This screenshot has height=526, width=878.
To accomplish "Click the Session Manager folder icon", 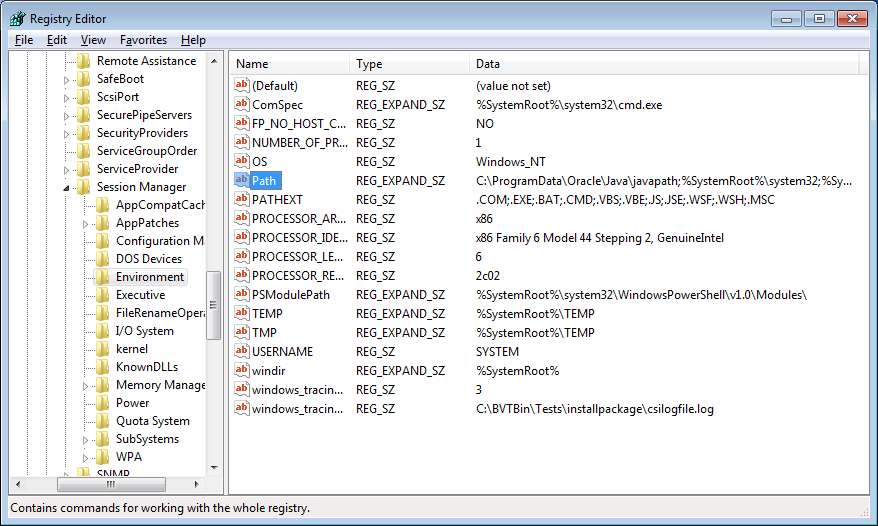I will [x=83, y=187].
